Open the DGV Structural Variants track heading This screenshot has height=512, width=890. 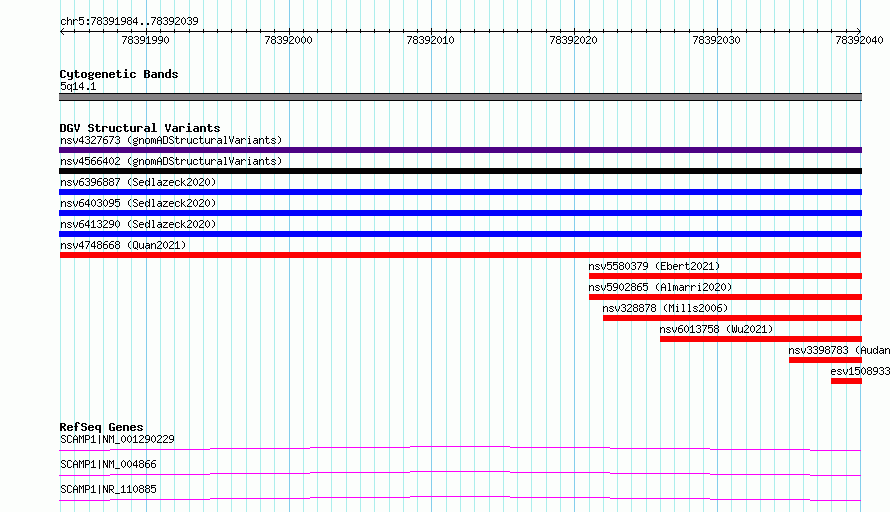click(x=140, y=128)
